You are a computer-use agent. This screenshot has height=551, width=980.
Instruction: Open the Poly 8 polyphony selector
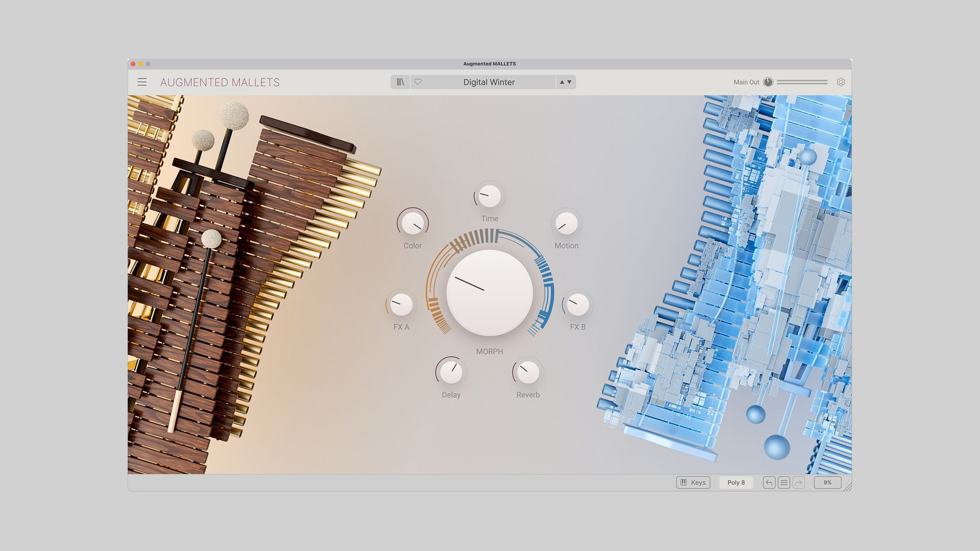(x=736, y=483)
